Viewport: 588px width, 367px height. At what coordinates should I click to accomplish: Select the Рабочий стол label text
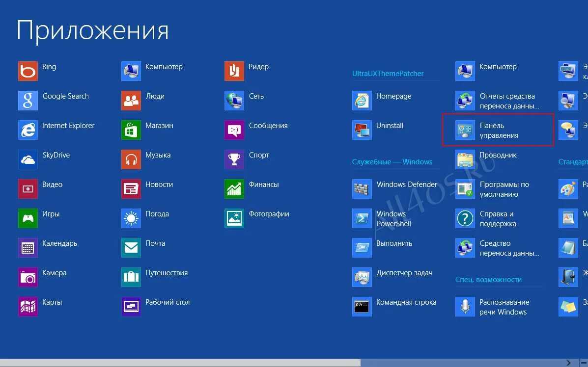(x=168, y=302)
